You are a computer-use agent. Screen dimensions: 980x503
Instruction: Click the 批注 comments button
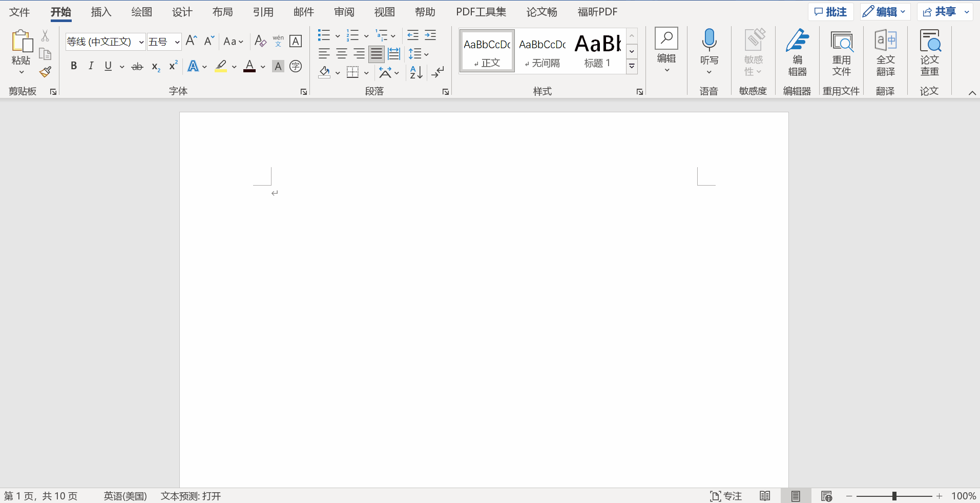click(831, 12)
